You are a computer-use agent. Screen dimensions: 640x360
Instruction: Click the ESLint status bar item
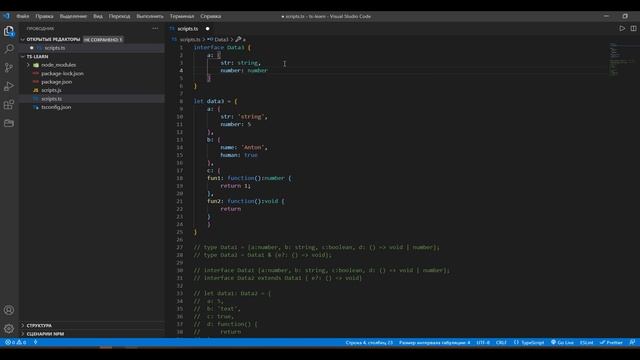click(587, 342)
